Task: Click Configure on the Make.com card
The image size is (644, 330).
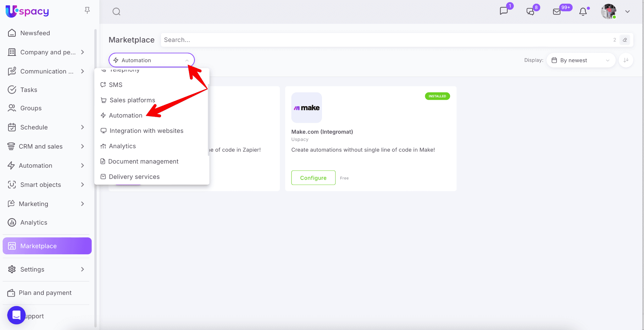Action: click(x=313, y=178)
